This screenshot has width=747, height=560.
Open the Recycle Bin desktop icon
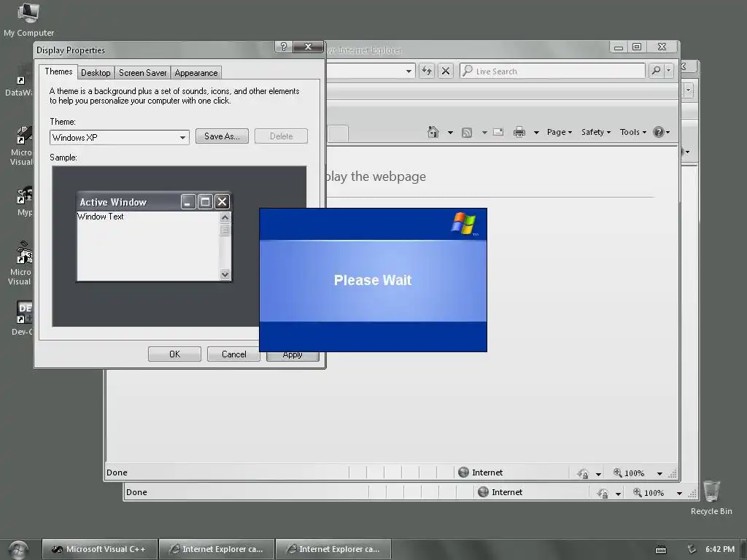(x=711, y=497)
